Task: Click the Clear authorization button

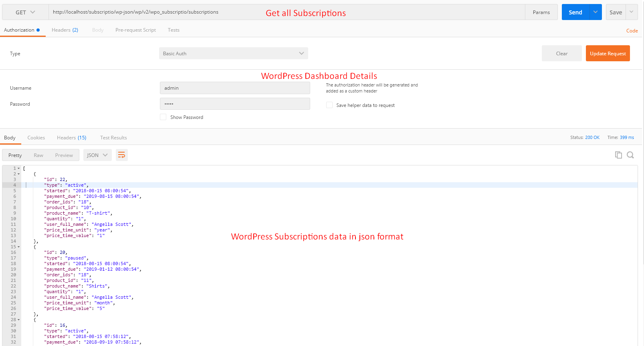Action: pos(562,53)
